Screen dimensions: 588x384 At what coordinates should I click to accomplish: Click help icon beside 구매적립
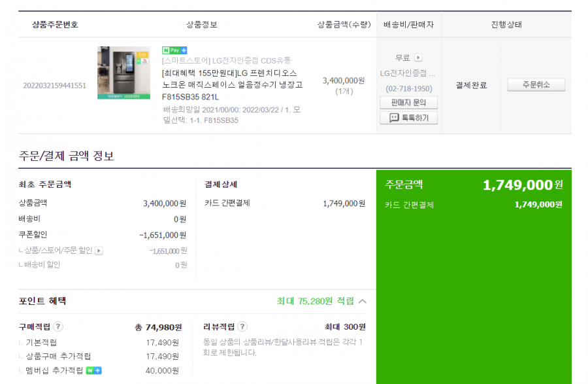pos(57,326)
